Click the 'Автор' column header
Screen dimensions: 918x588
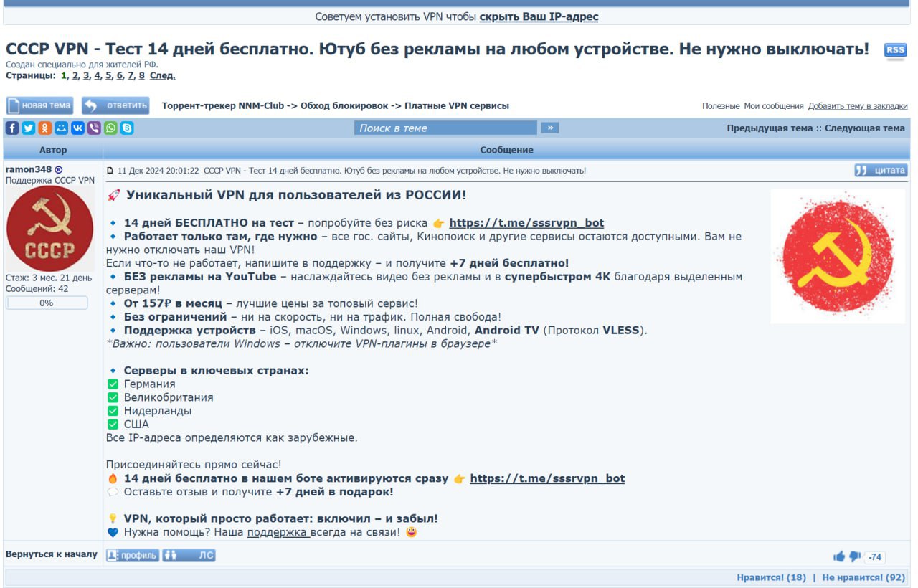[53, 150]
